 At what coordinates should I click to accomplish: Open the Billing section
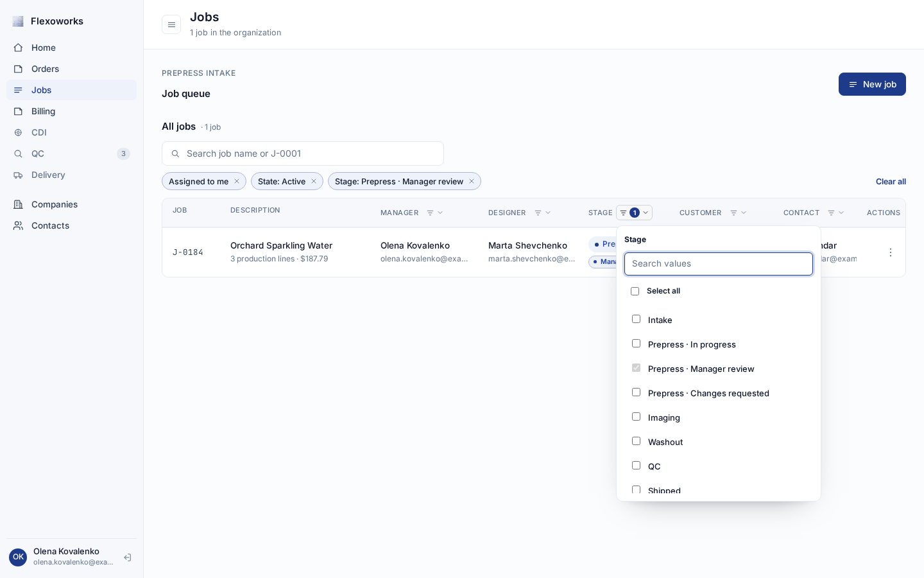point(71,111)
